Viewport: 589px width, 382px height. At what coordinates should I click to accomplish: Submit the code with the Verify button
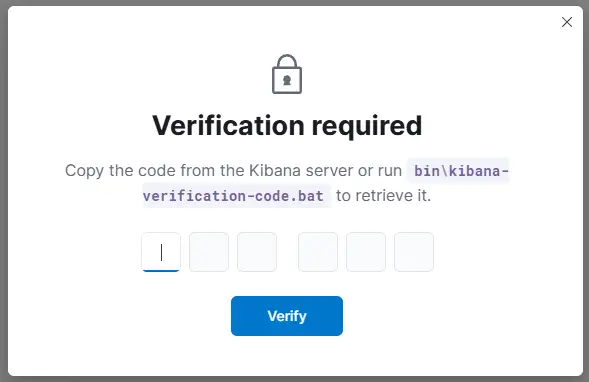point(287,316)
